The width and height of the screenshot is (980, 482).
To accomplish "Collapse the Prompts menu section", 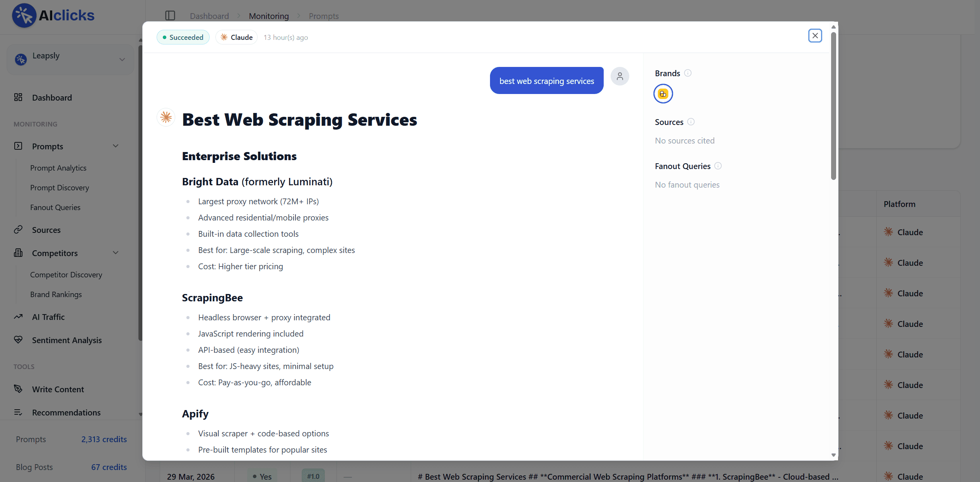I will 115,146.
